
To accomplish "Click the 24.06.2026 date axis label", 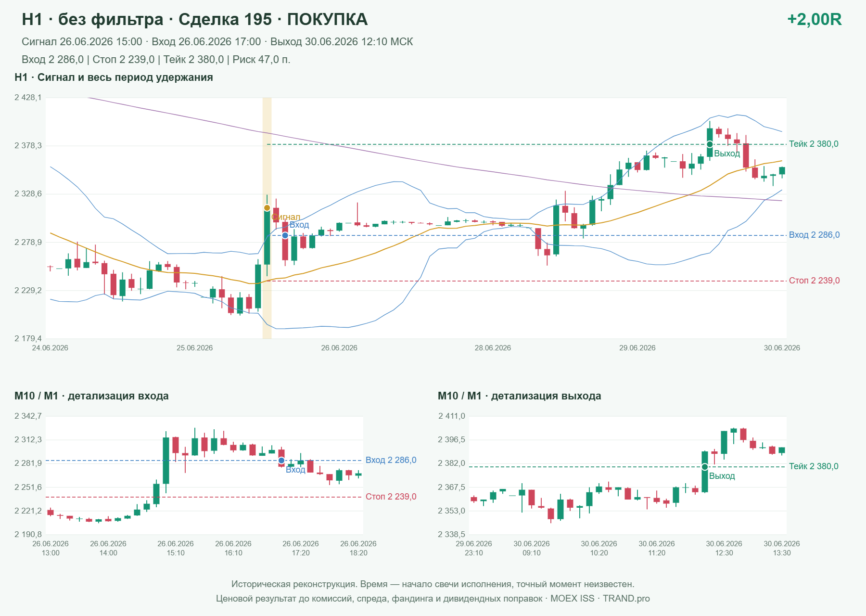I will pos(50,348).
